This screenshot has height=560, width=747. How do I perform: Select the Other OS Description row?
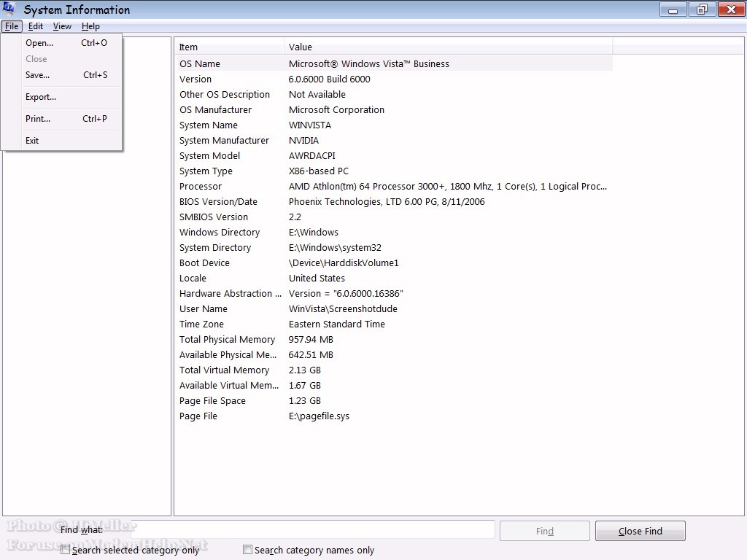pos(395,94)
